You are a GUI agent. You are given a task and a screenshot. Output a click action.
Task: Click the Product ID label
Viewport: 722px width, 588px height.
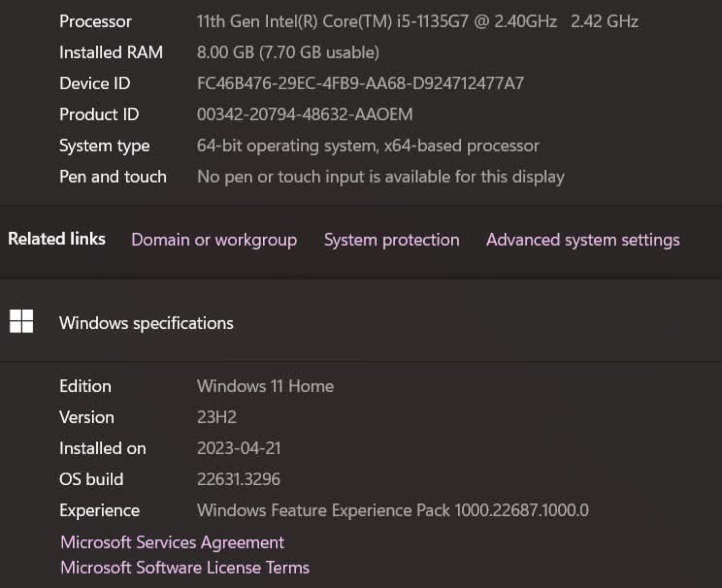pyautogui.click(x=99, y=114)
